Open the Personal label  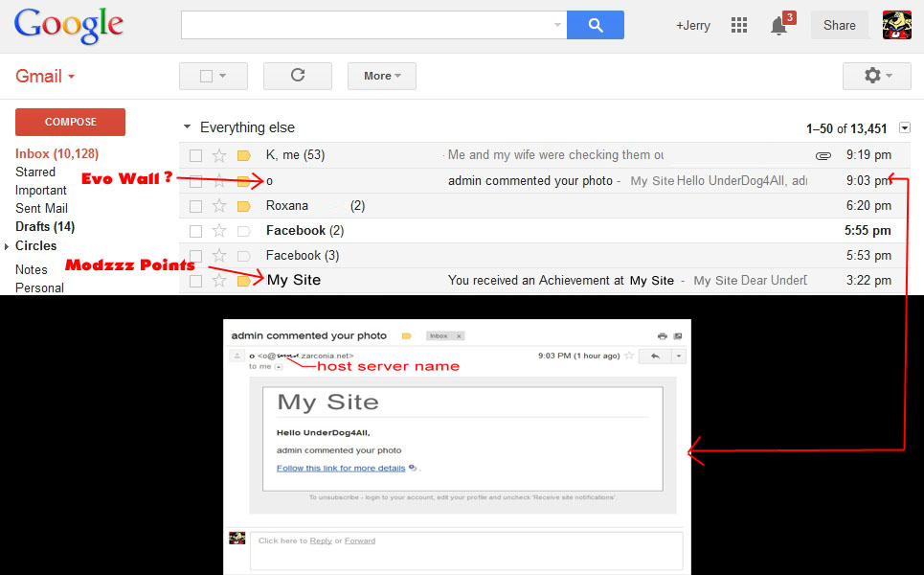(x=39, y=287)
